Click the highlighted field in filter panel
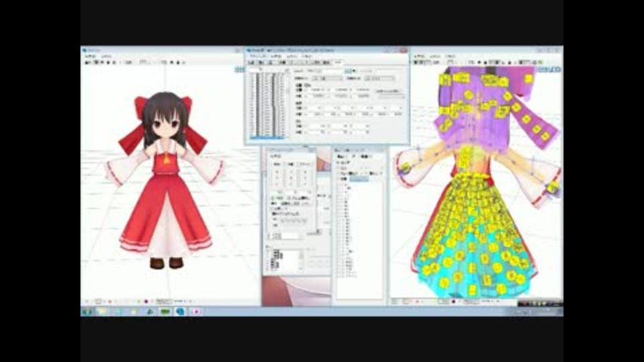The height and width of the screenshot is (362, 644). [x=359, y=180]
